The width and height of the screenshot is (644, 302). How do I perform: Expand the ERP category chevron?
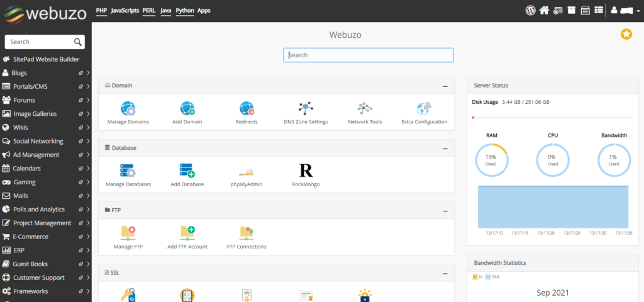[88, 250]
